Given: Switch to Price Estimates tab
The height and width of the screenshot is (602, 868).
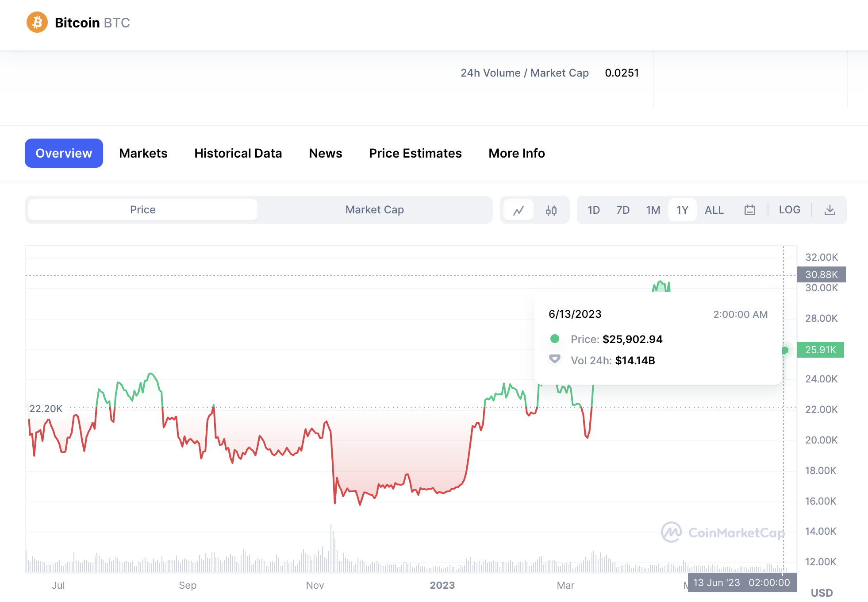Looking at the screenshot, I should tap(415, 153).
